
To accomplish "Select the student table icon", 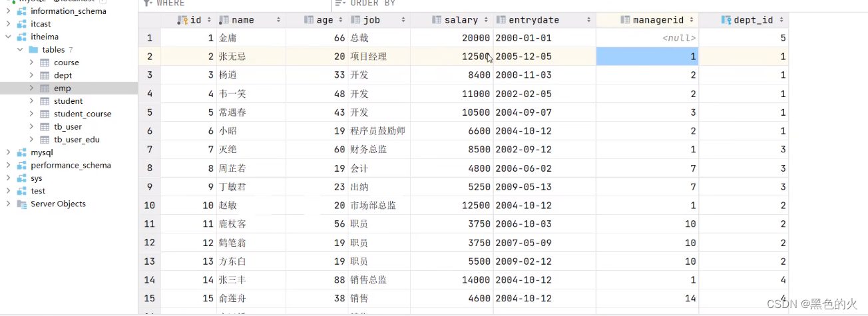I will click(x=45, y=101).
